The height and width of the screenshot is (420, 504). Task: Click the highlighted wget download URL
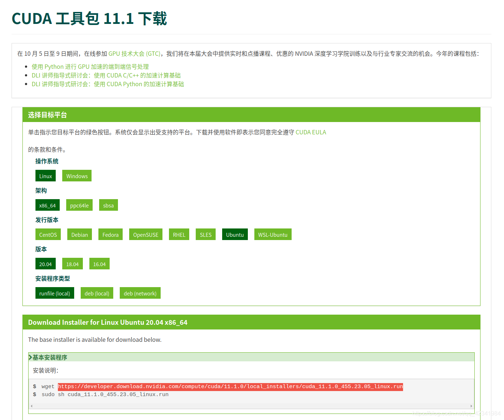[x=230, y=386]
